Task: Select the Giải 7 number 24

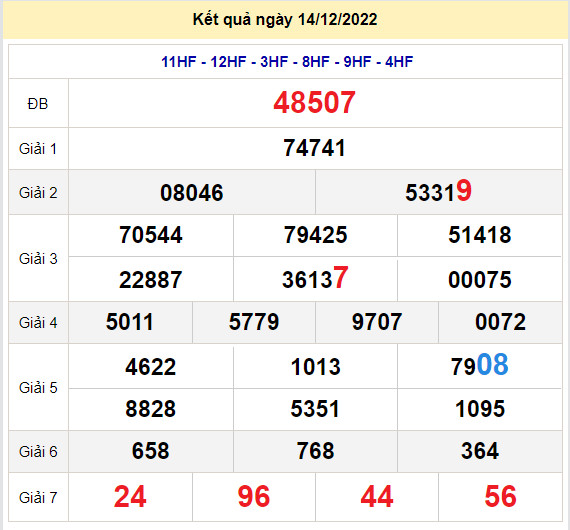Action: click(x=130, y=497)
